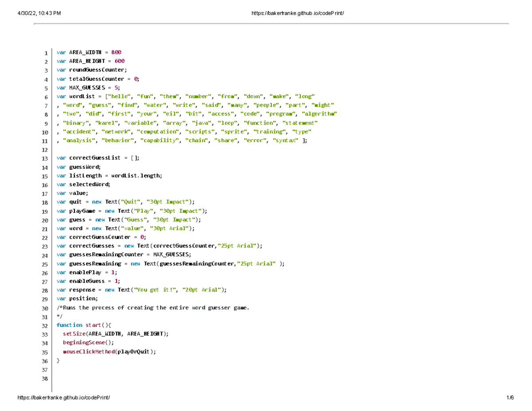The image size is (532, 411).
Task: Click the beginingScene(); statement
Action: point(89,342)
